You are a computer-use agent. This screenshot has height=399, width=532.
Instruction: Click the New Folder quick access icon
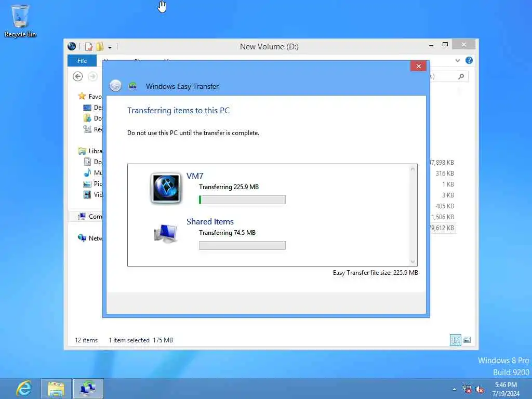coord(100,47)
